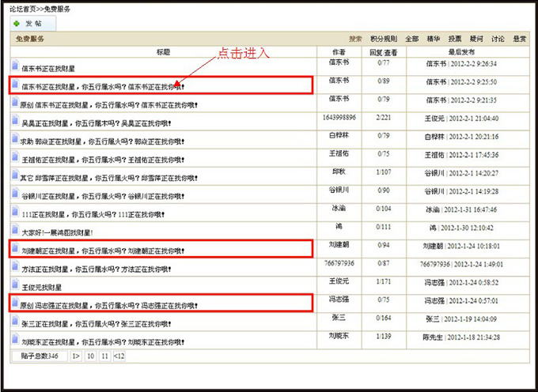Click document icon beside 谷银川正在找财星 thread
538x392 pixels.
click(15, 193)
